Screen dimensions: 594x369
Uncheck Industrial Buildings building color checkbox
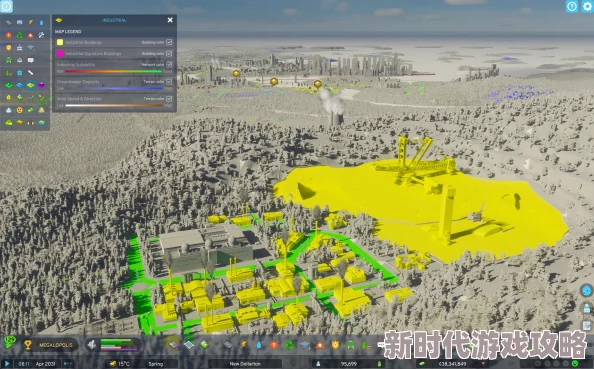point(169,42)
